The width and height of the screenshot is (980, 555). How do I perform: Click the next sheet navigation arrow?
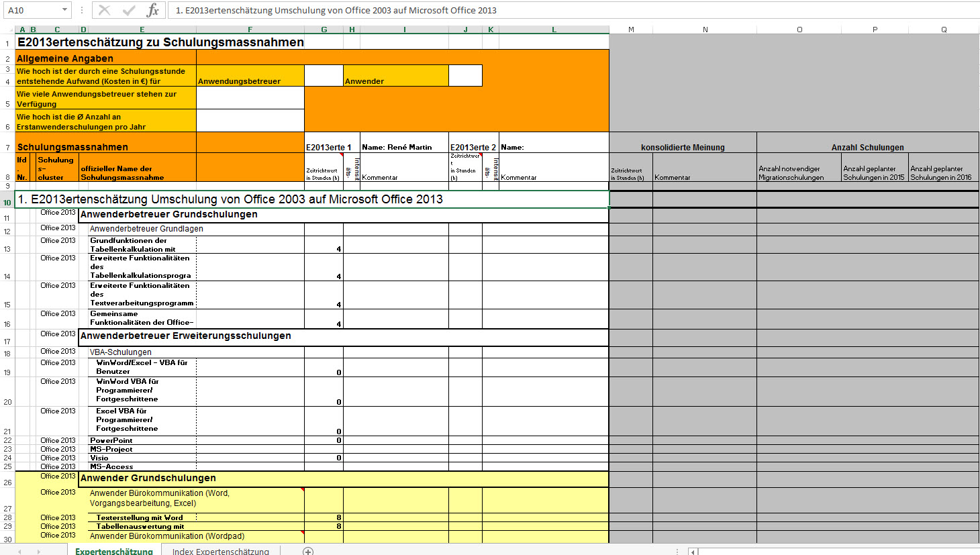tap(38, 551)
